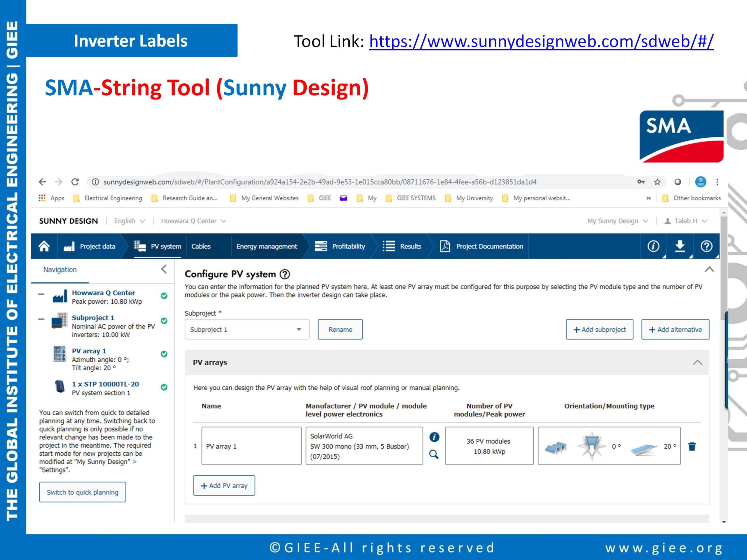Open the Chrome three-dot menu
This screenshot has width=747, height=560.
pyautogui.click(x=717, y=182)
